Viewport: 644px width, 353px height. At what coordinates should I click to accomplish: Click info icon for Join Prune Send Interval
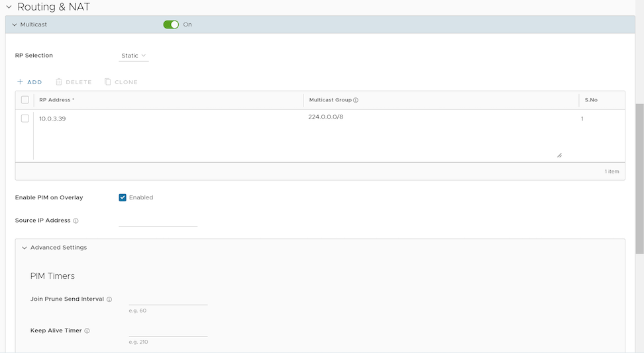109,299
